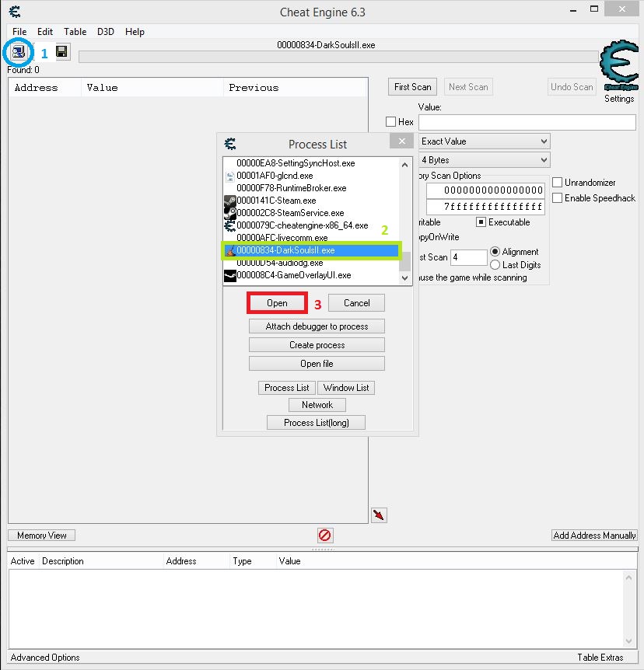Switch to Window List view
Viewport: 644px width, 670px height.
pos(346,388)
